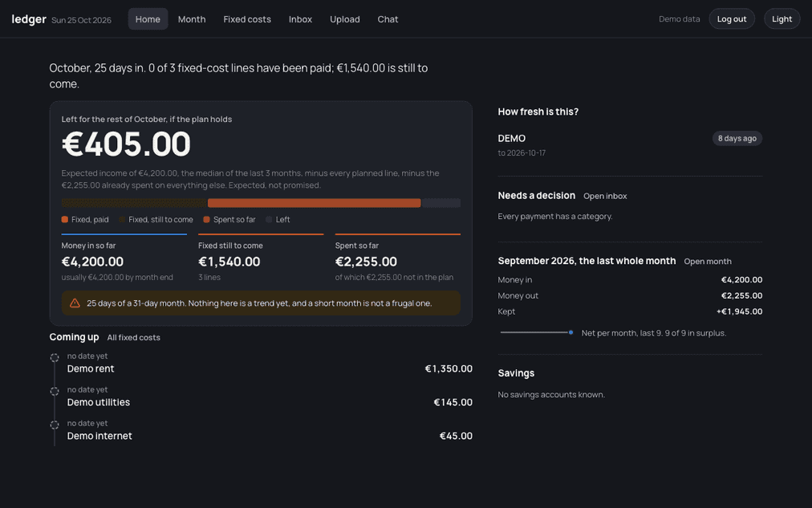812x508 pixels.
Task: Click the Demo utilities timeline marker icon
Action: pyautogui.click(x=55, y=392)
